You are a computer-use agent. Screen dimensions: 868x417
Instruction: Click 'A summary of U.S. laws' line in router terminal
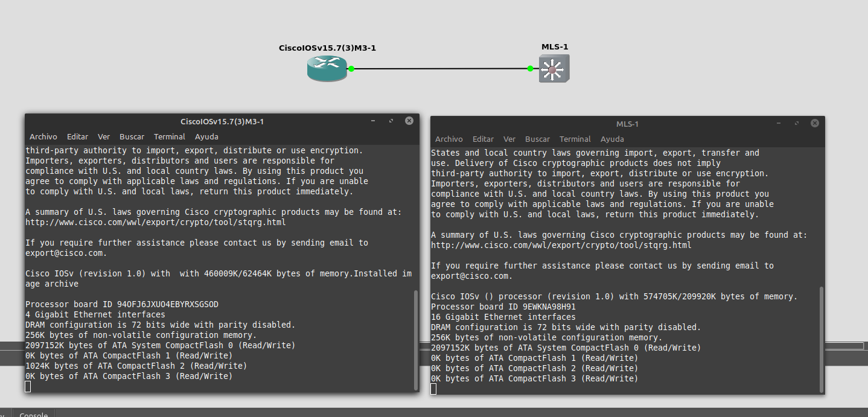coord(214,212)
